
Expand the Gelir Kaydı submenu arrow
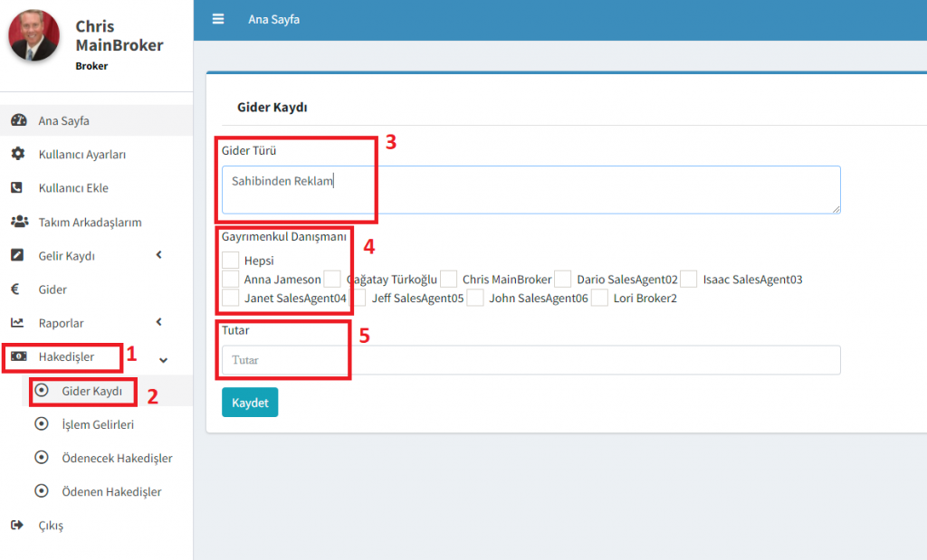click(x=159, y=255)
